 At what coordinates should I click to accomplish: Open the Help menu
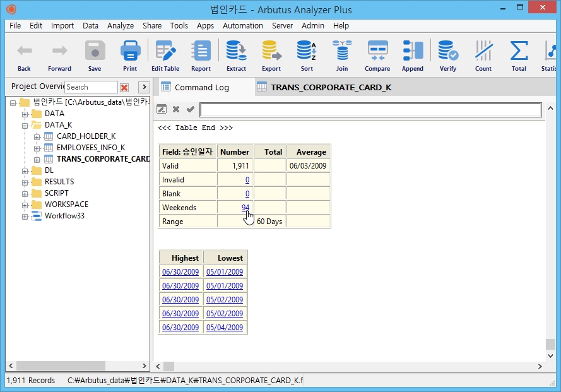click(341, 26)
